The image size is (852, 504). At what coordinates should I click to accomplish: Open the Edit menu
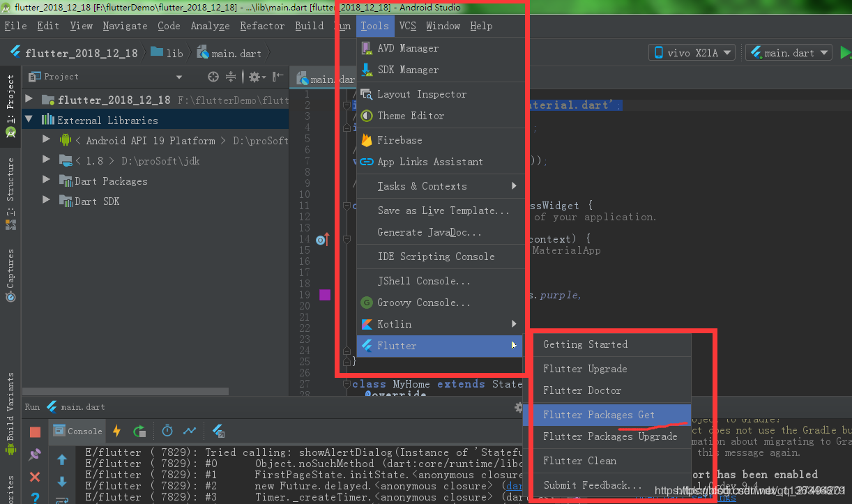tap(48, 26)
